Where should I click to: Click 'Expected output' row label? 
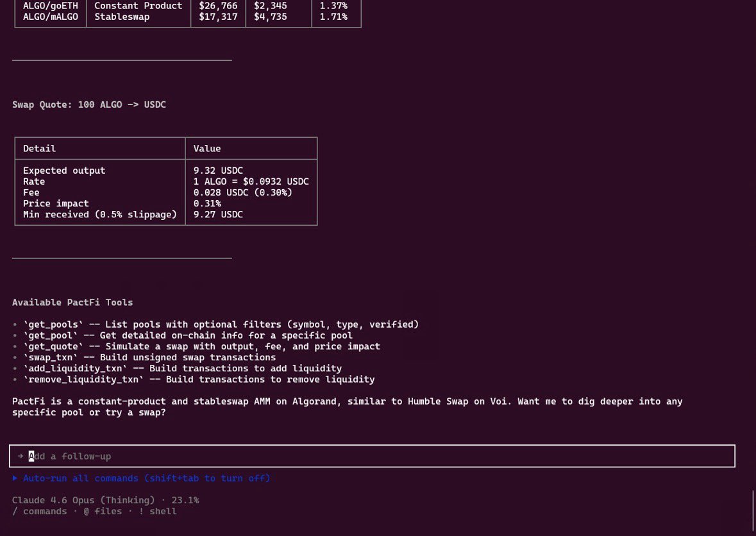coord(64,171)
